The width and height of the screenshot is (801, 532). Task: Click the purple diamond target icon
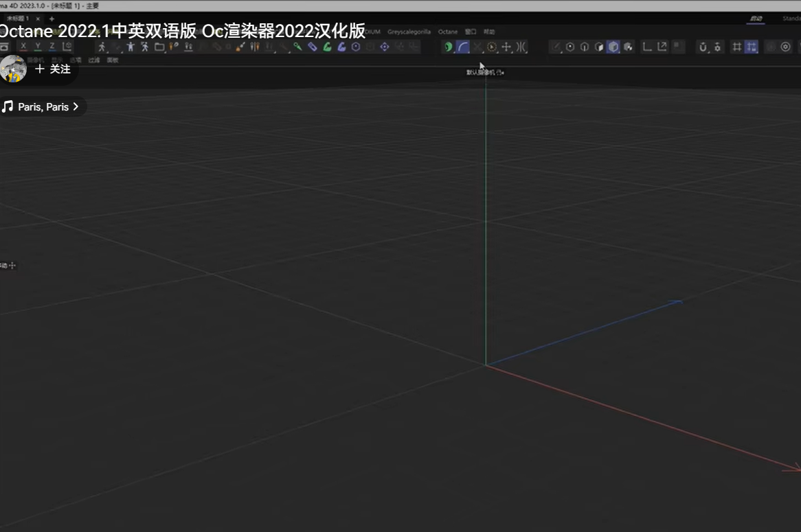(x=385, y=47)
